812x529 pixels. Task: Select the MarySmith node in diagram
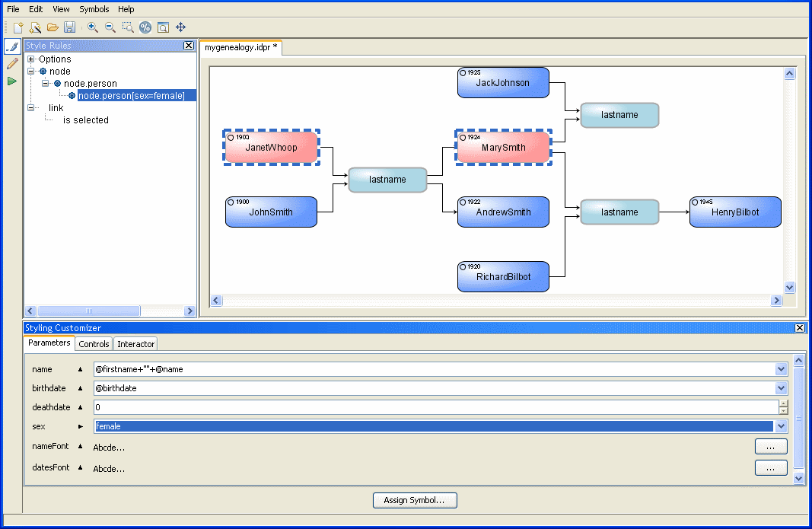click(x=503, y=147)
